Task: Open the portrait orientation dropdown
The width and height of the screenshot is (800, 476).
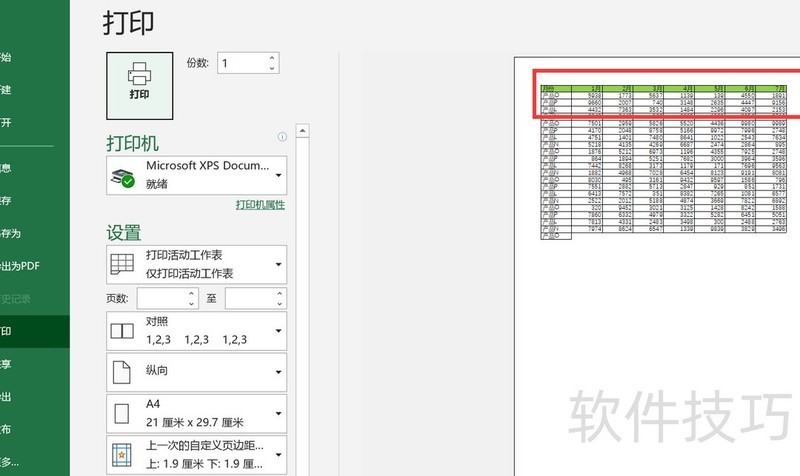Action: (x=196, y=372)
